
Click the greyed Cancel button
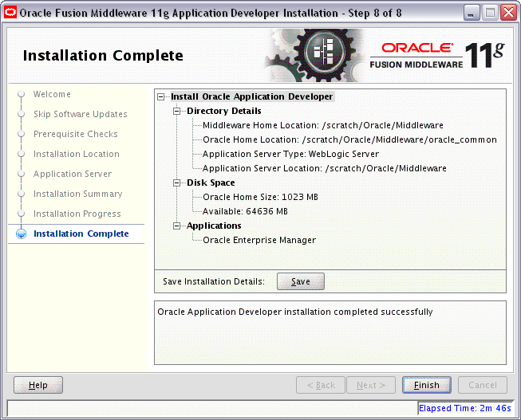pos(483,385)
